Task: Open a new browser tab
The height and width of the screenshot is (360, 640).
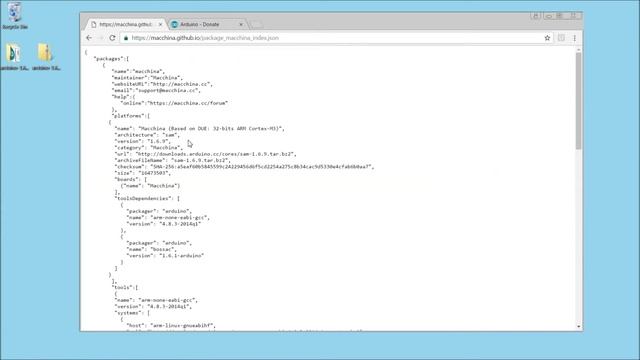Action: [x=256, y=24]
